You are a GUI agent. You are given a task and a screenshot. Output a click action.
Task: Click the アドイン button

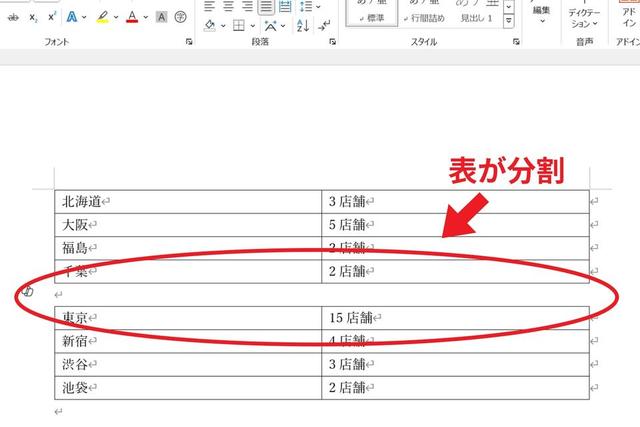629,16
